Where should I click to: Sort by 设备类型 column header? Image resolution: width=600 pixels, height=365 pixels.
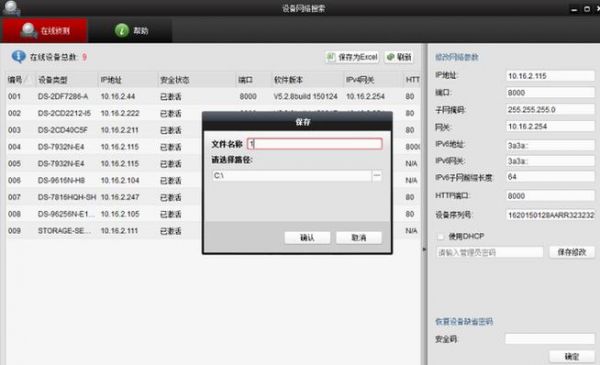(x=66, y=80)
